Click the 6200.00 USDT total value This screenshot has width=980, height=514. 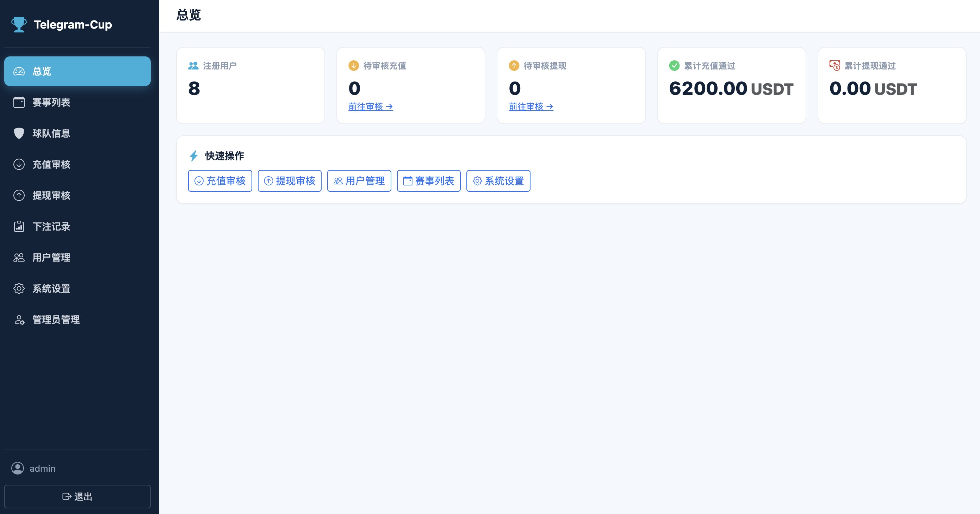click(731, 88)
